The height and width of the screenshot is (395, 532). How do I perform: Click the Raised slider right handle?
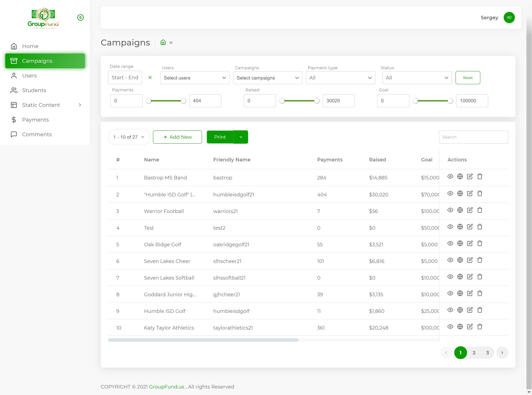pos(317,101)
